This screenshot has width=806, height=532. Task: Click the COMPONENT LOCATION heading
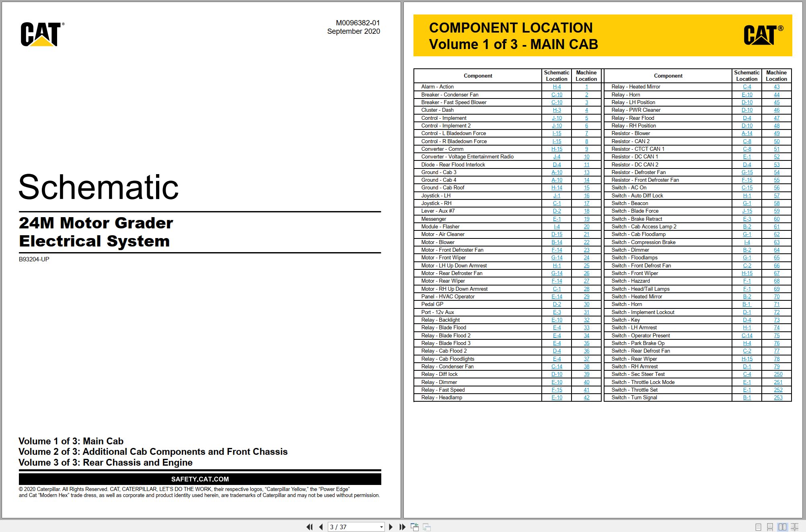pos(511,28)
